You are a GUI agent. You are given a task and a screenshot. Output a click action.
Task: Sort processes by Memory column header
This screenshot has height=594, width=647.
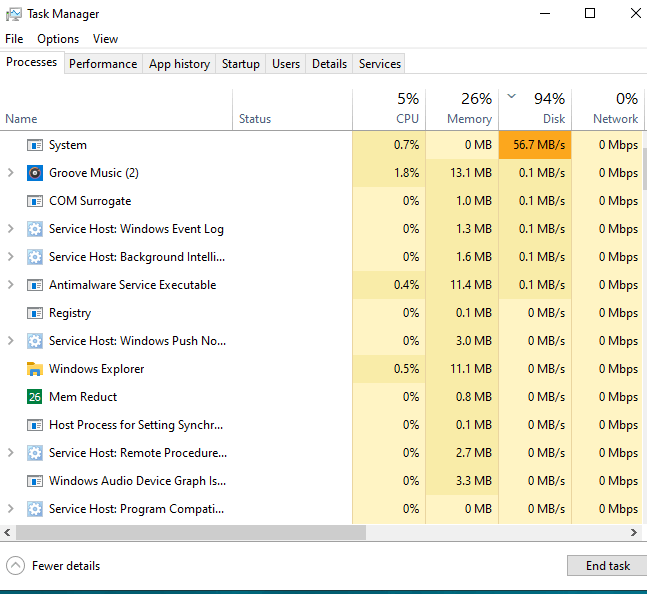click(462, 110)
